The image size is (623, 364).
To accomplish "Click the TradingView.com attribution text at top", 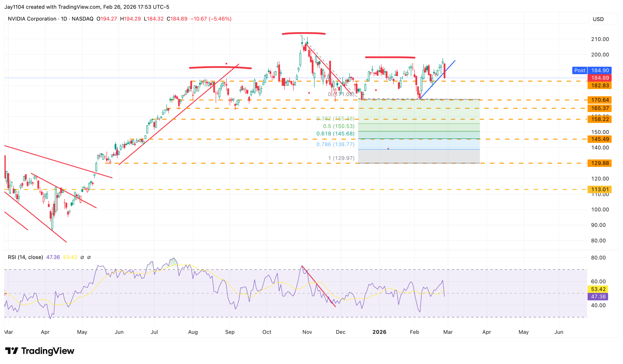I will click(79, 7).
